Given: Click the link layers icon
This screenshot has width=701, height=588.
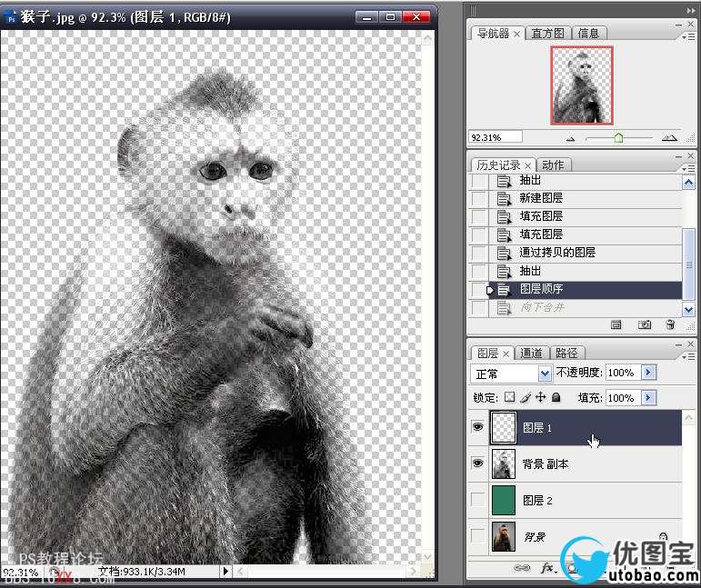Looking at the screenshot, I should [522, 568].
